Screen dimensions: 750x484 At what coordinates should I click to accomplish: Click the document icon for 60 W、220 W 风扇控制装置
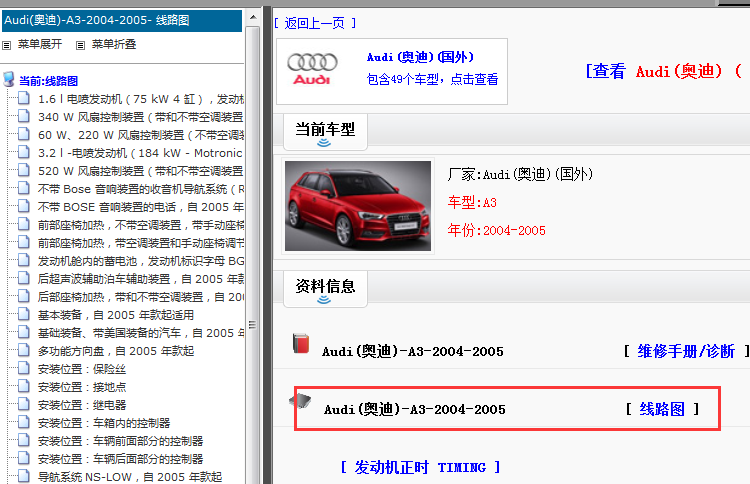coord(23,134)
